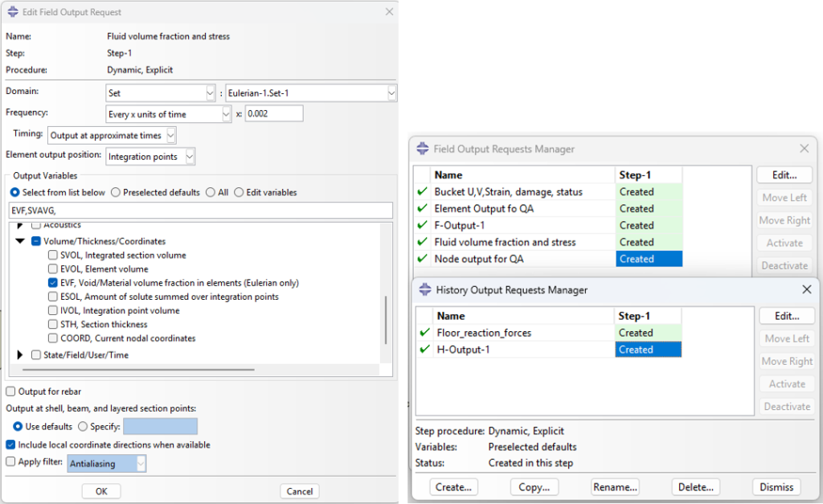Close the Field Output Requests Manager window
The height and width of the screenshot is (504, 823).
(x=804, y=149)
